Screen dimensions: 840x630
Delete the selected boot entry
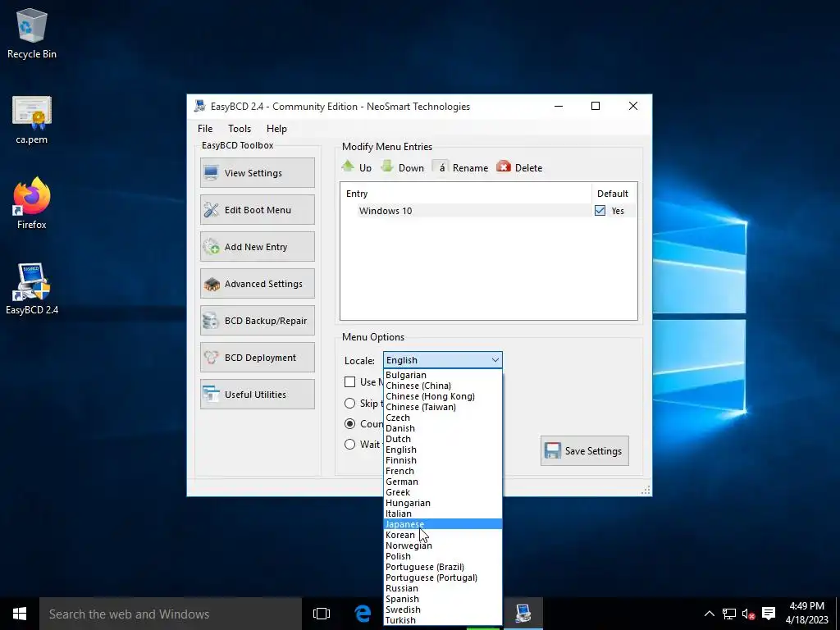[x=519, y=167]
